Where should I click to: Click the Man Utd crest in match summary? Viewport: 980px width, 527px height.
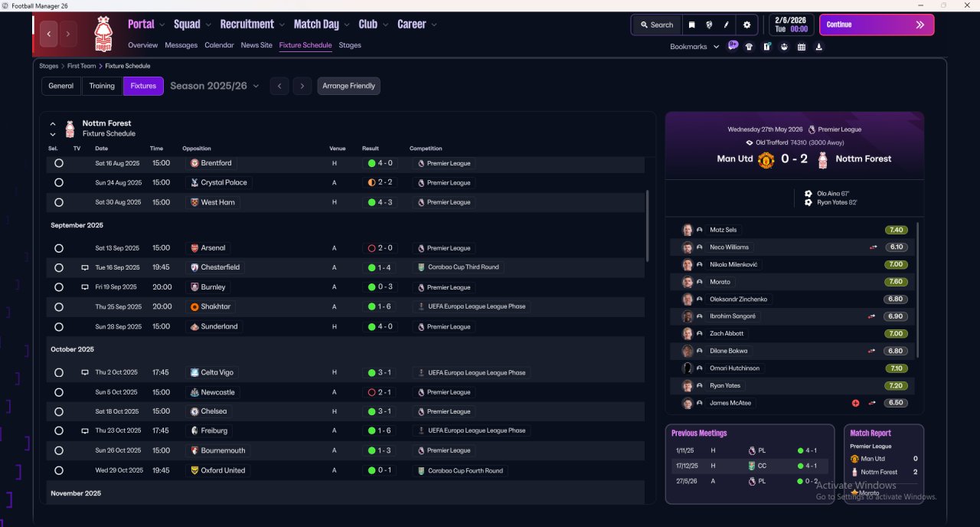tap(766, 159)
